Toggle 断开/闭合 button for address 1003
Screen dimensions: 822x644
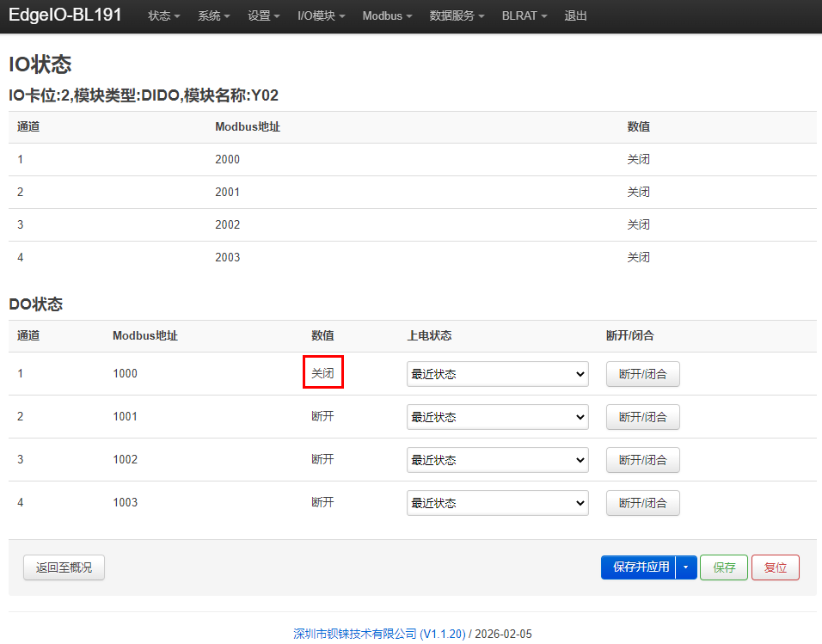[x=642, y=503]
